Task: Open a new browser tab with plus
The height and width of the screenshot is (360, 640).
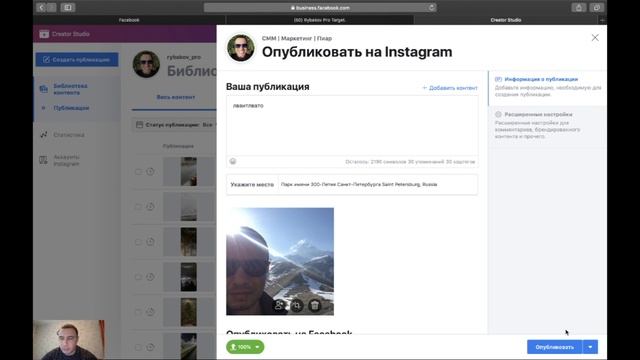Action: 602,20
